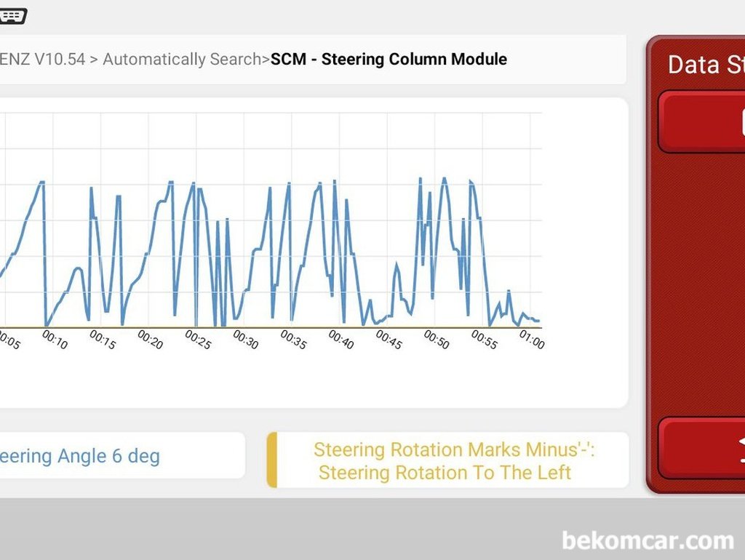
Task: Click the bekomcar.com watermark
Action: (648, 540)
